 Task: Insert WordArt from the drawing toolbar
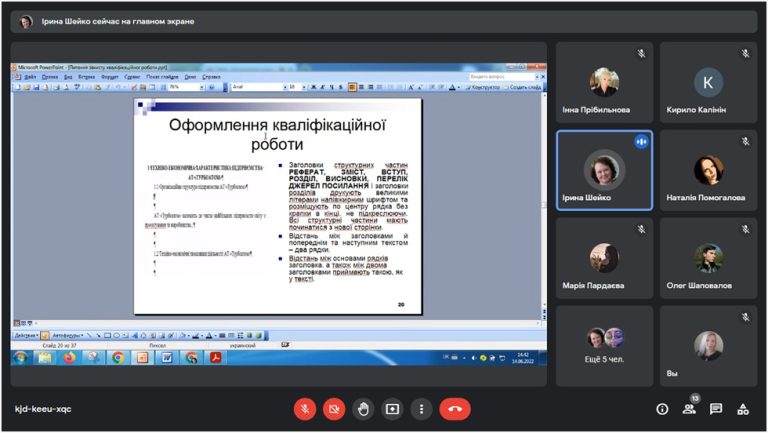coord(135,336)
